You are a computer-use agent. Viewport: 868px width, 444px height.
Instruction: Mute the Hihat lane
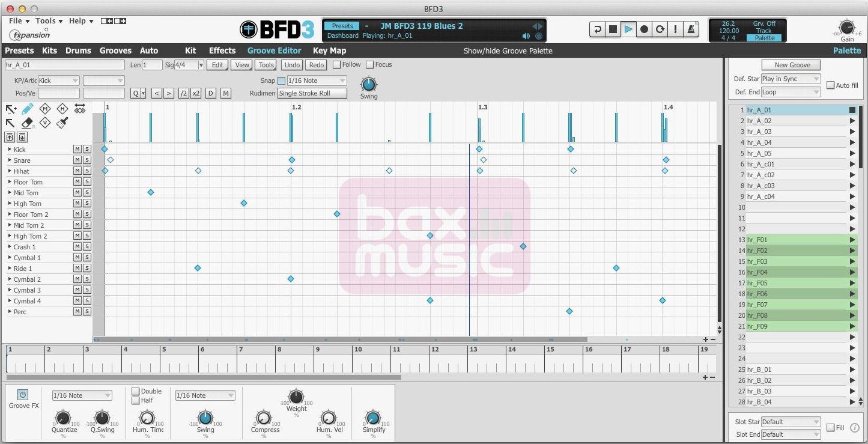pos(77,171)
